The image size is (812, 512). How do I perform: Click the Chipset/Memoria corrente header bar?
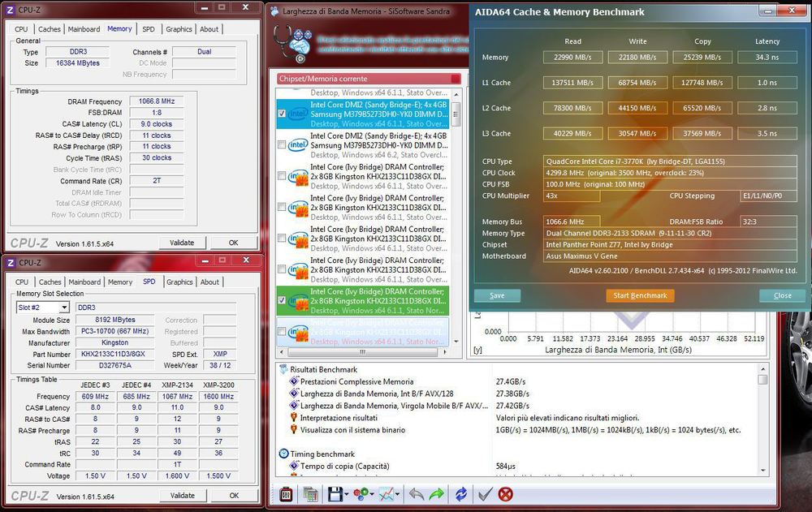tap(369, 79)
